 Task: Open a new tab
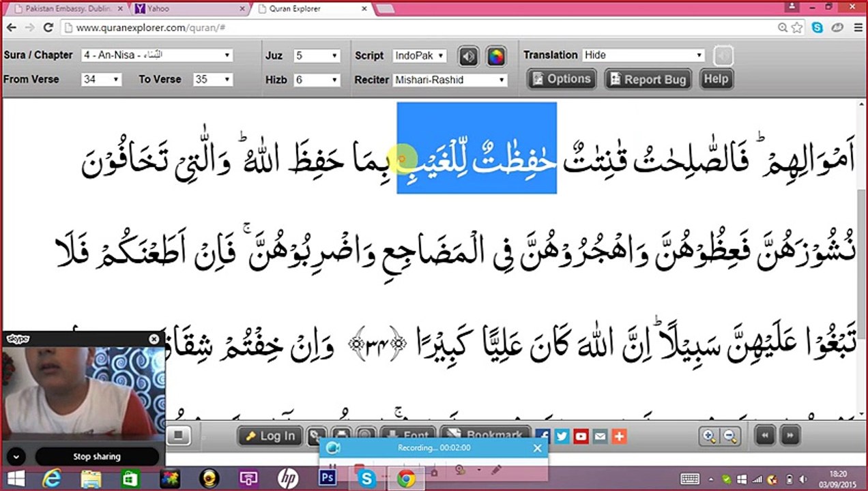click(386, 9)
